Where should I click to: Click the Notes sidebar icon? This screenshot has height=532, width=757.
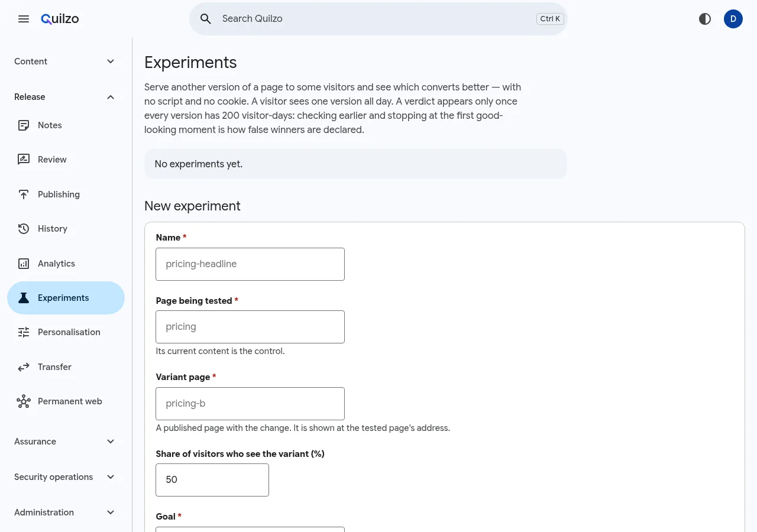click(x=24, y=125)
